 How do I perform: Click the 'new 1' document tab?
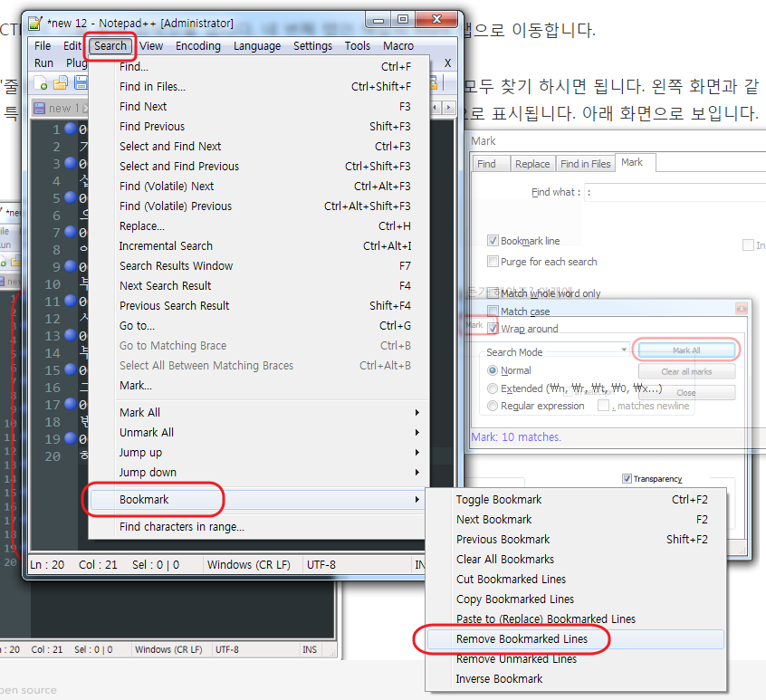tap(60, 108)
